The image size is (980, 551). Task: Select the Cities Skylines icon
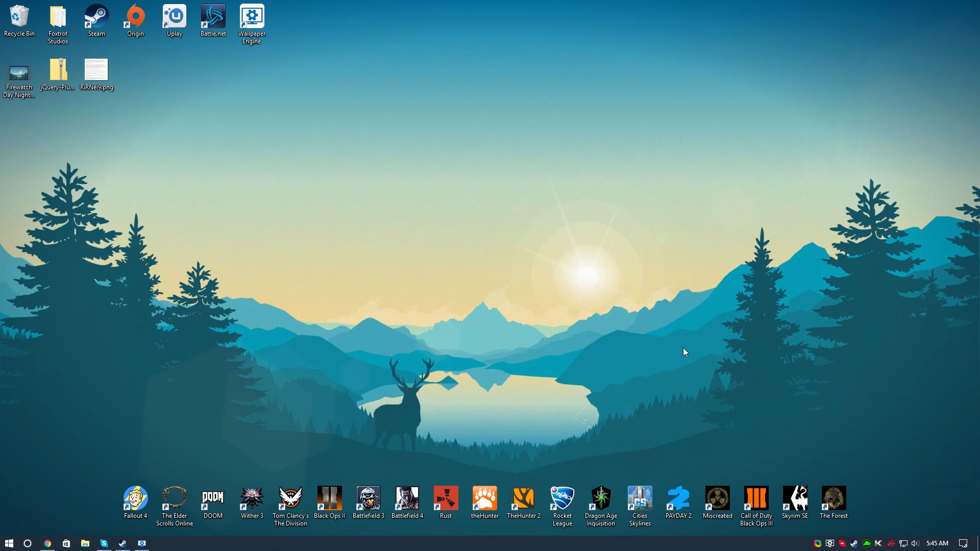point(640,498)
